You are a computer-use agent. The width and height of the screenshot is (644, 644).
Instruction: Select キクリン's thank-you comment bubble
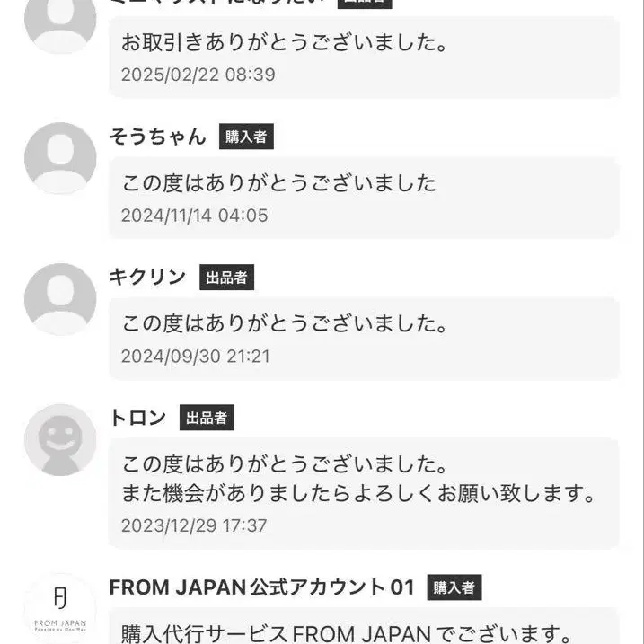(x=364, y=338)
